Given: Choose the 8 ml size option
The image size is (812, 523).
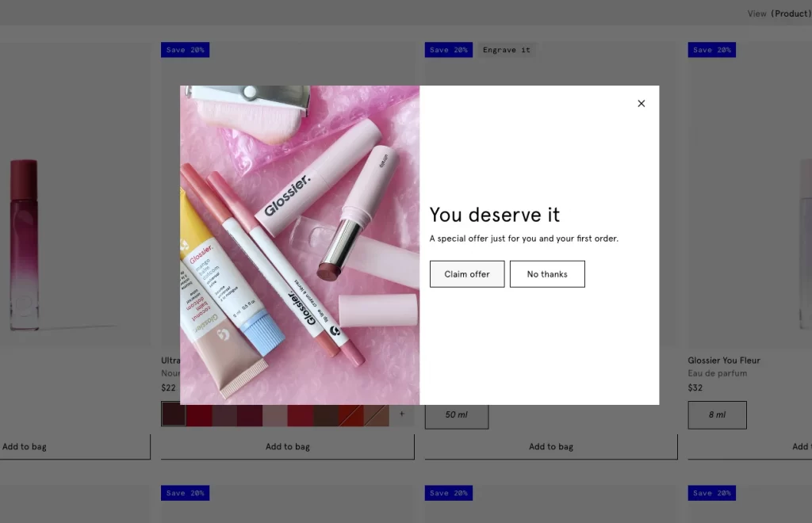Looking at the screenshot, I should pyautogui.click(x=717, y=415).
